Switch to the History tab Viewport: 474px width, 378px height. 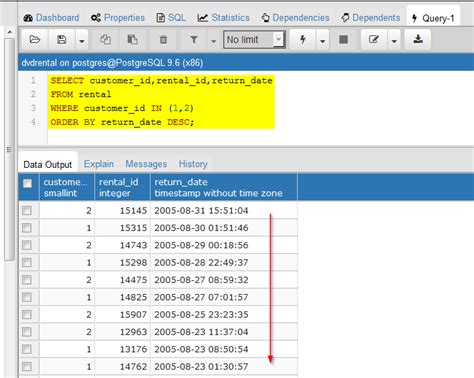[x=193, y=164]
